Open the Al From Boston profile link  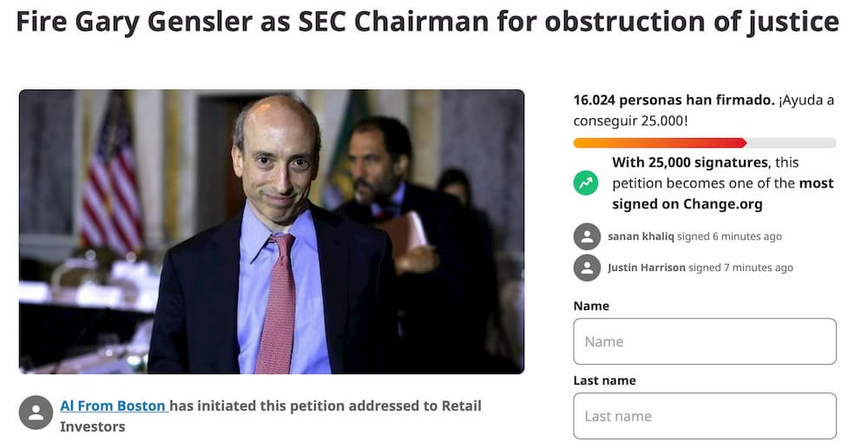pos(113,406)
